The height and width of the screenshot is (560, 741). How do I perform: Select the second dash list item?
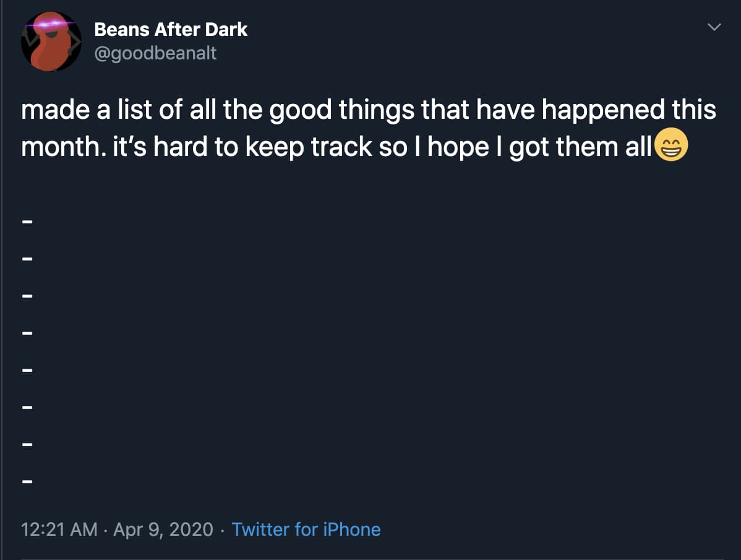[27, 258]
